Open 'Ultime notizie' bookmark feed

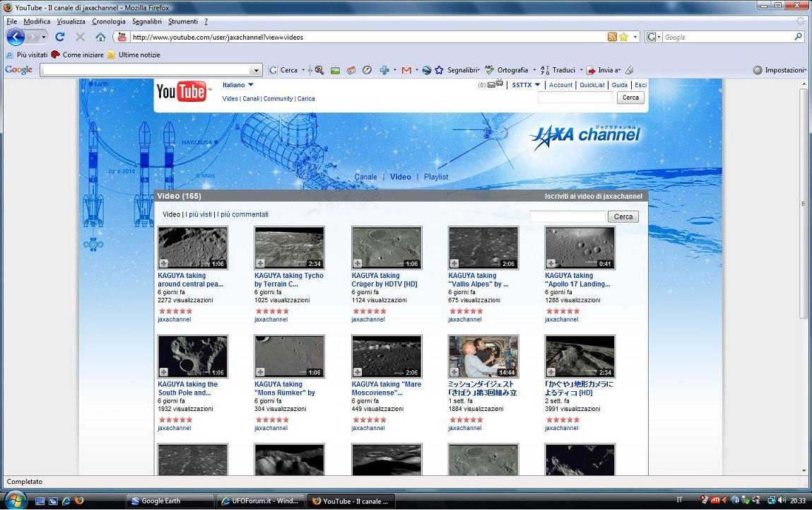[x=134, y=54]
